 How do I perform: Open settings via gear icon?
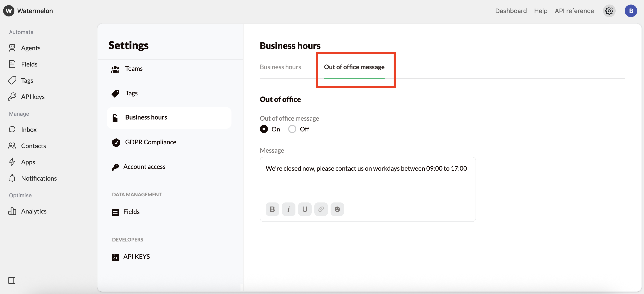(609, 11)
